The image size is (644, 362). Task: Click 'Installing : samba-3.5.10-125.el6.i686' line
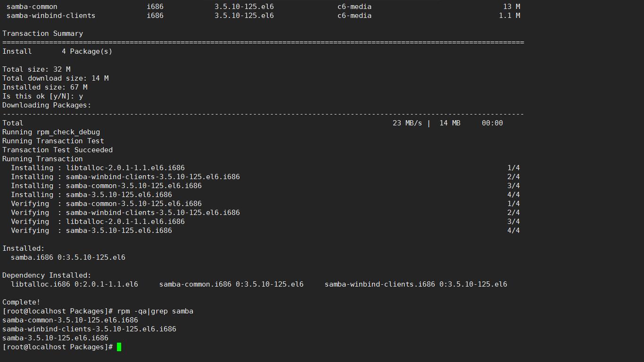click(91, 195)
